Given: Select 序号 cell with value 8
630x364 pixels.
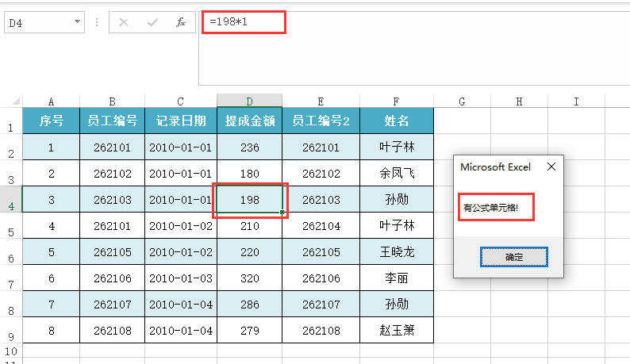Looking at the screenshot, I should (51, 330).
